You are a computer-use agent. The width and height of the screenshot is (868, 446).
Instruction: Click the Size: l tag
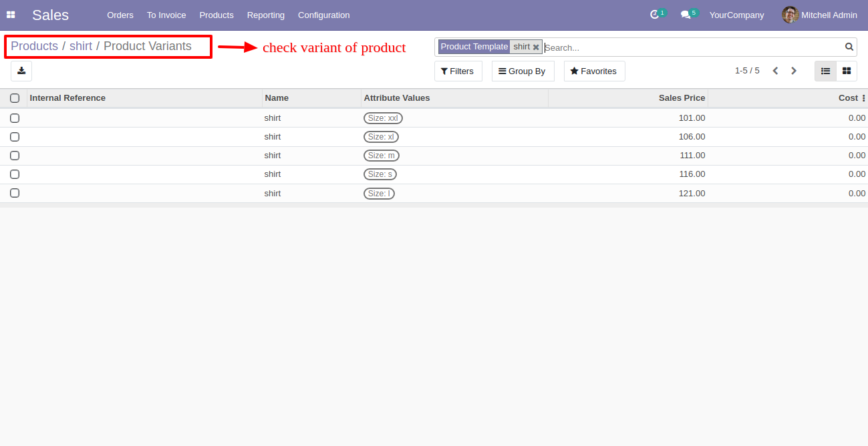[379, 194]
